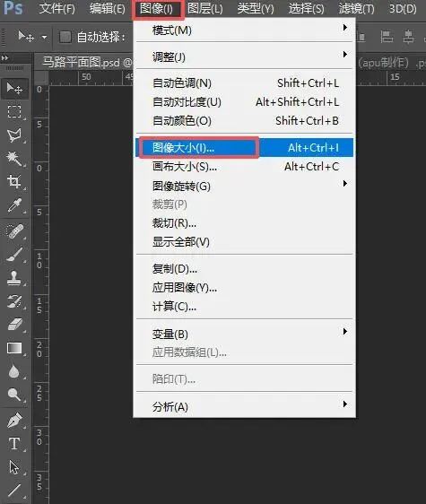This screenshot has height=504, width=426.
Task: Open the 类型(Y) menu
Action: (x=256, y=9)
